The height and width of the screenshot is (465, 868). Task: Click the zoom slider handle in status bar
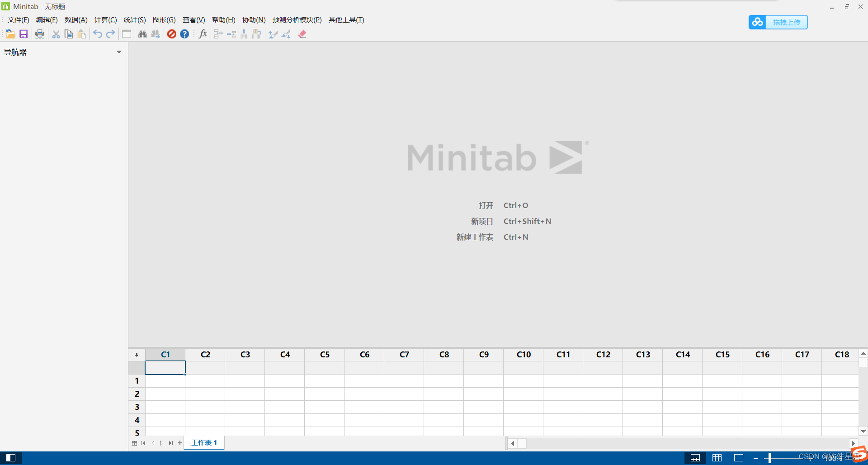769,458
